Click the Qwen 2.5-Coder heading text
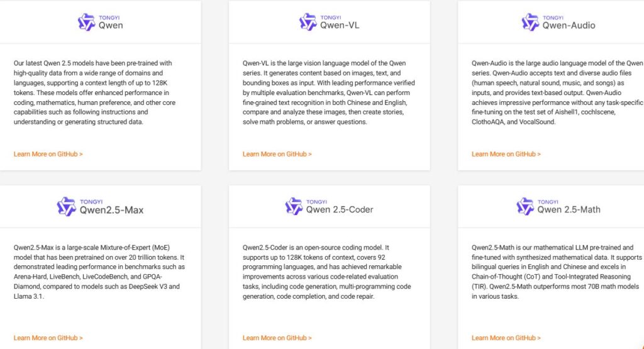 coord(340,210)
